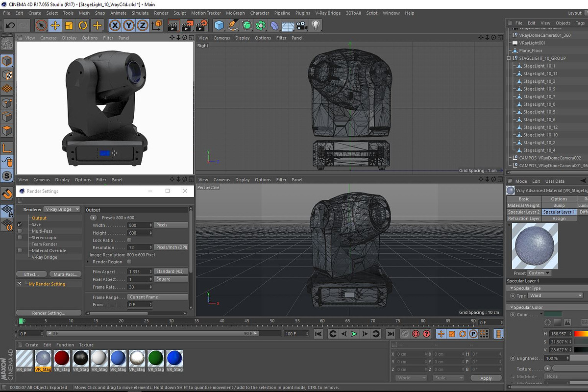Play animation forward
This screenshot has width=588, height=392.
click(354, 334)
